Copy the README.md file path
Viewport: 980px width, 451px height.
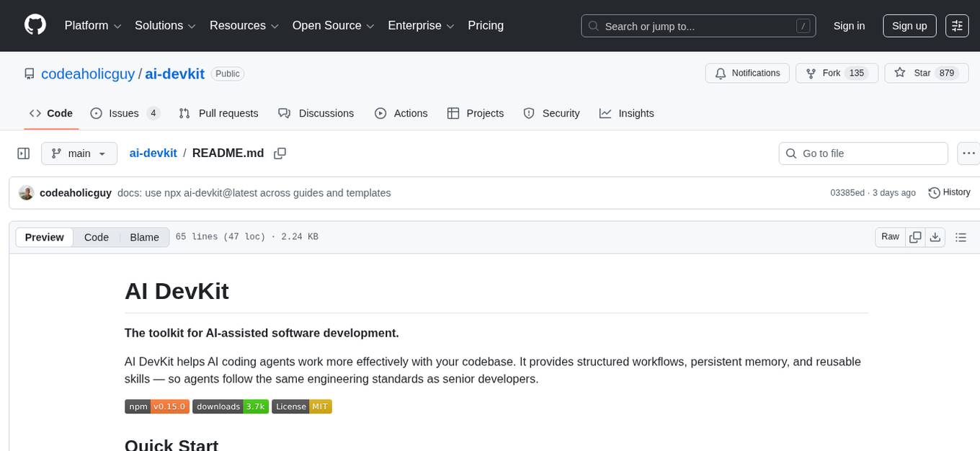tap(280, 153)
